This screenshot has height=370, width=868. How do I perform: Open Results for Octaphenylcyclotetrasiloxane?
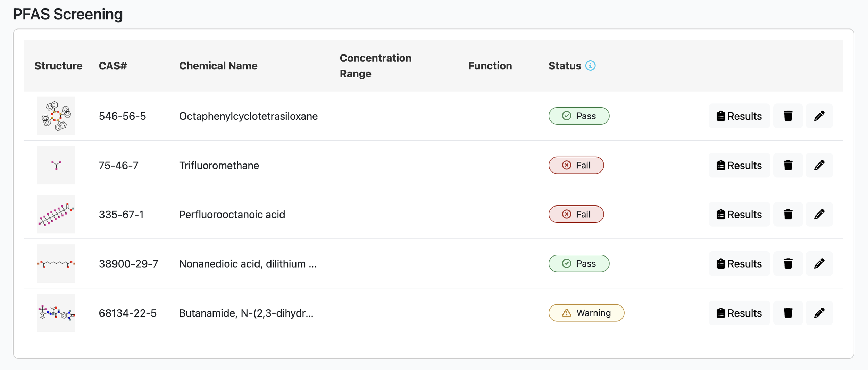(739, 116)
